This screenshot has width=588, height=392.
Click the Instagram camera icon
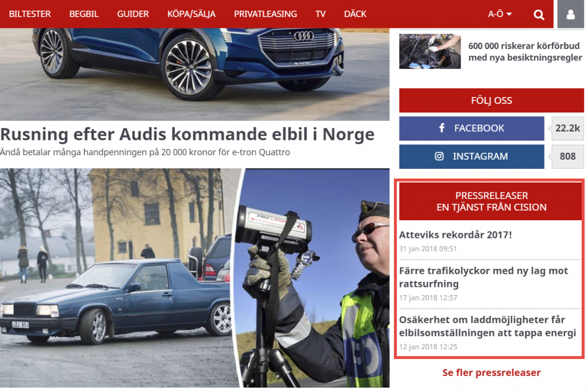click(x=439, y=156)
